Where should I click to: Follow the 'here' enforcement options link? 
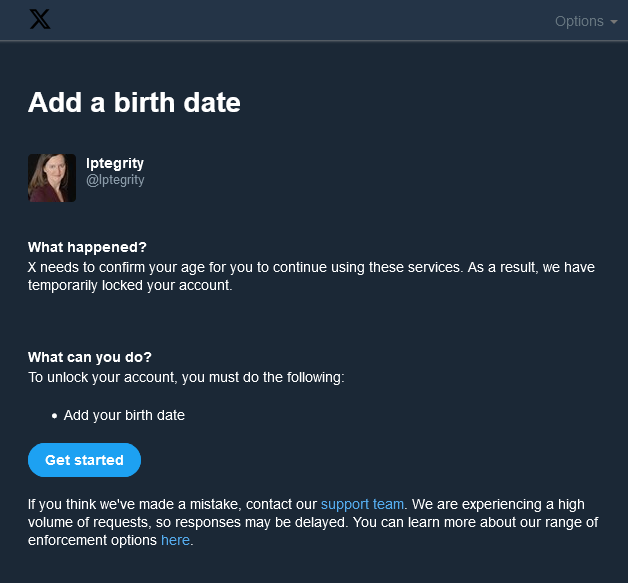[x=175, y=540]
